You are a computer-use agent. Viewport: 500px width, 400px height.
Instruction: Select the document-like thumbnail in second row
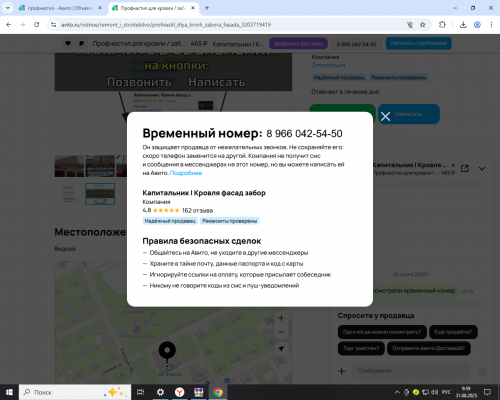tap(69, 194)
